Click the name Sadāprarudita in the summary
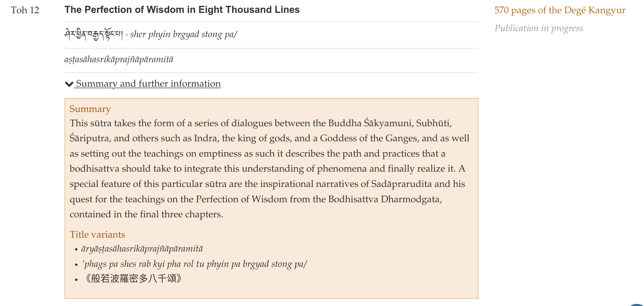This screenshot has height=306, width=644. pyautogui.click(x=401, y=184)
